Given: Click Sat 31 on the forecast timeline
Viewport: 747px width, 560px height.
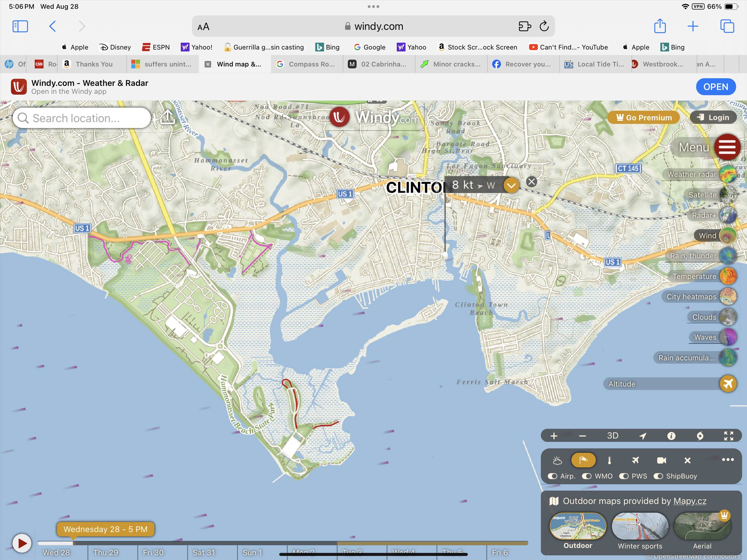Looking at the screenshot, I should (x=204, y=553).
